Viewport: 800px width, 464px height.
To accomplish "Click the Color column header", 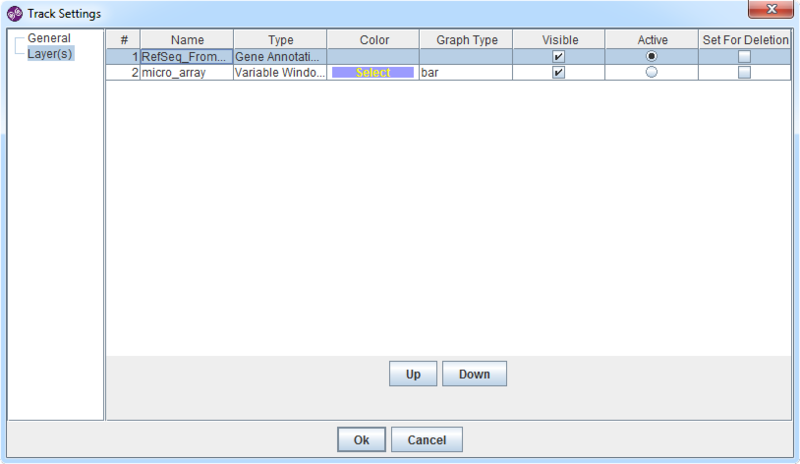I will (x=373, y=40).
